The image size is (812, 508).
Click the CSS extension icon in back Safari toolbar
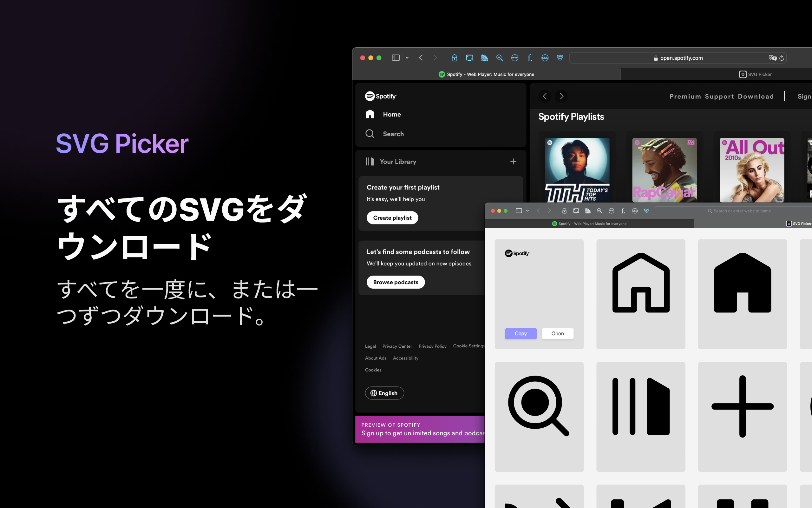[545, 58]
